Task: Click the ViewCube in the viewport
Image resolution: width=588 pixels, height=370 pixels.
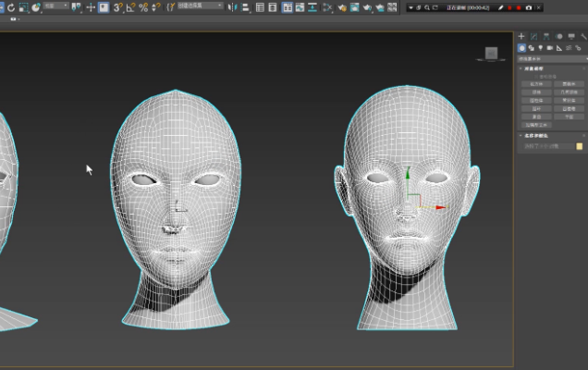Action: click(492, 53)
